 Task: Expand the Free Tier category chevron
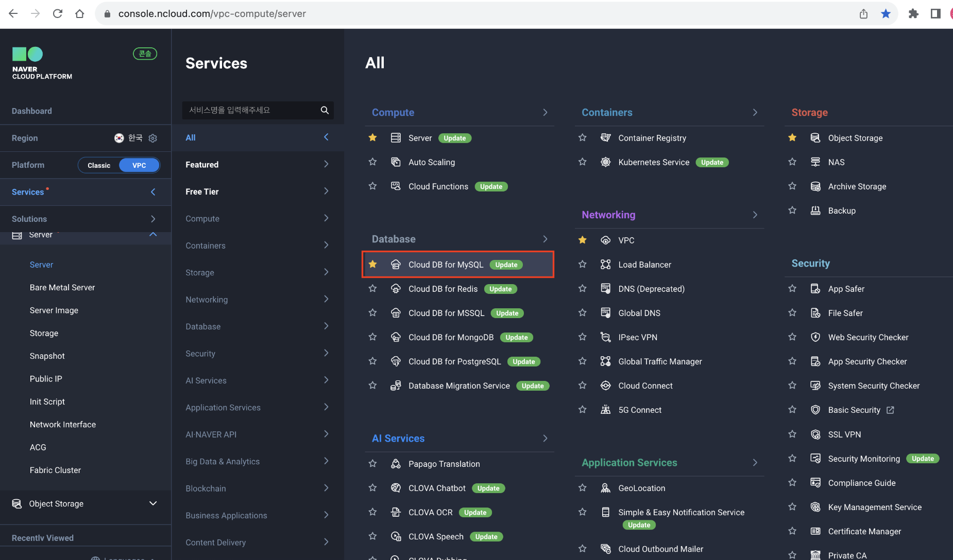326,191
